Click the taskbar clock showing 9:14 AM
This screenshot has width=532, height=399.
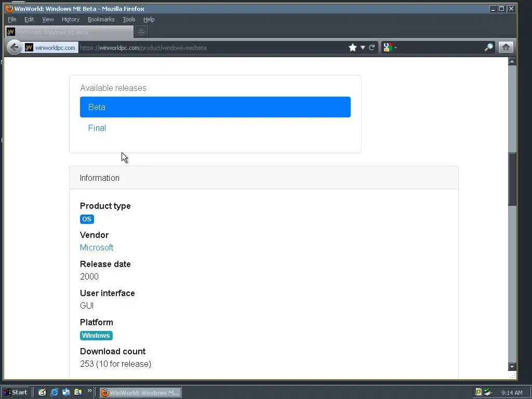tap(512, 393)
